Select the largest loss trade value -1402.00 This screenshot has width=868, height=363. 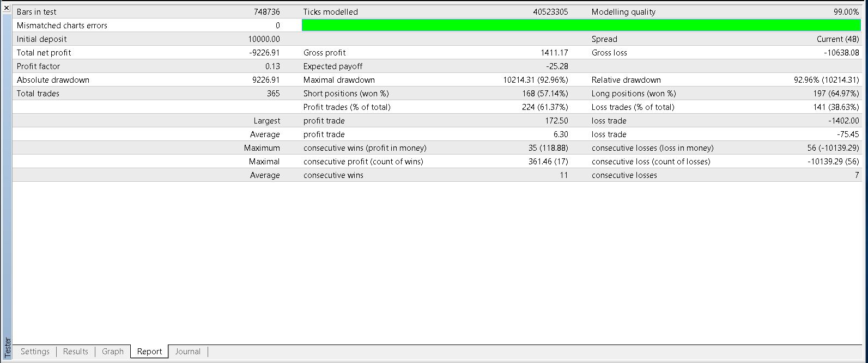coord(843,121)
